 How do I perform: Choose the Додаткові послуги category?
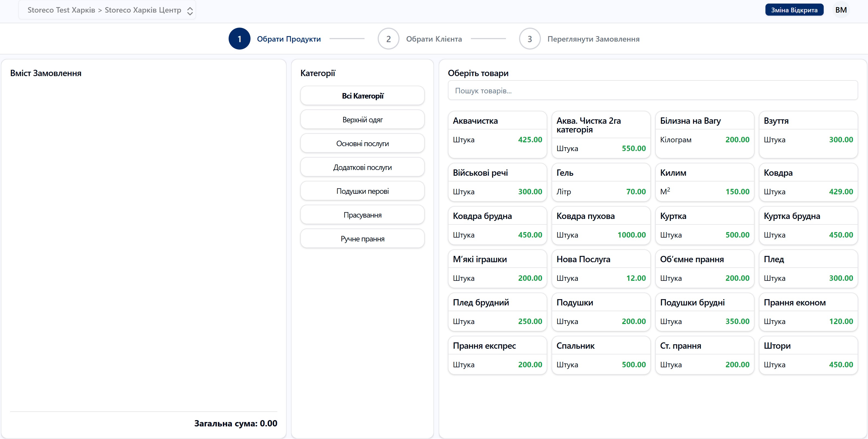click(x=362, y=167)
